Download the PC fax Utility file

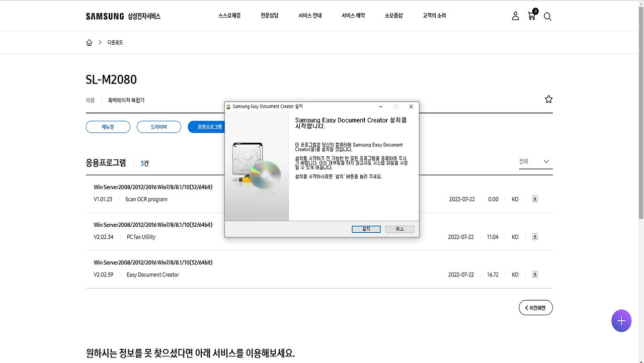(x=534, y=236)
